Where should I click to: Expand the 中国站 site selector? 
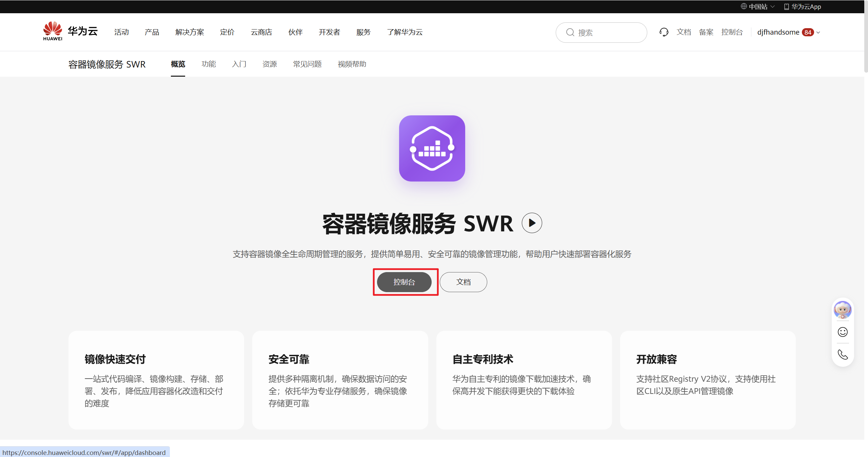(757, 6)
